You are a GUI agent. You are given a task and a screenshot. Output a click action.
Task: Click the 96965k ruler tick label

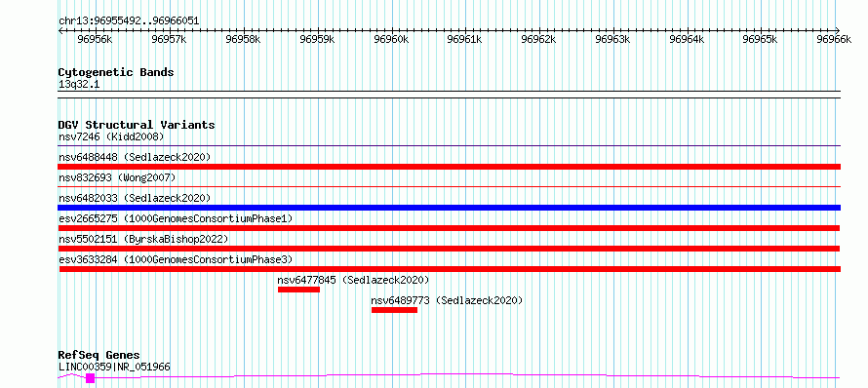tap(761, 39)
